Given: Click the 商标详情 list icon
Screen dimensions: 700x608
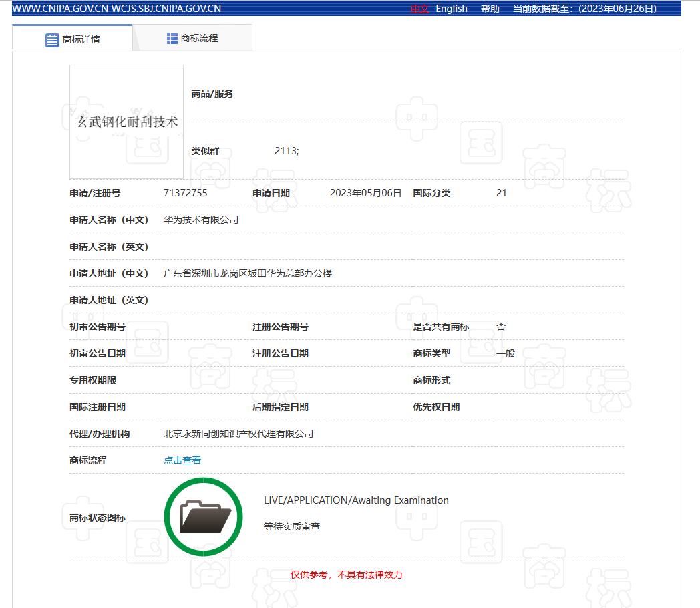Looking at the screenshot, I should coord(52,40).
